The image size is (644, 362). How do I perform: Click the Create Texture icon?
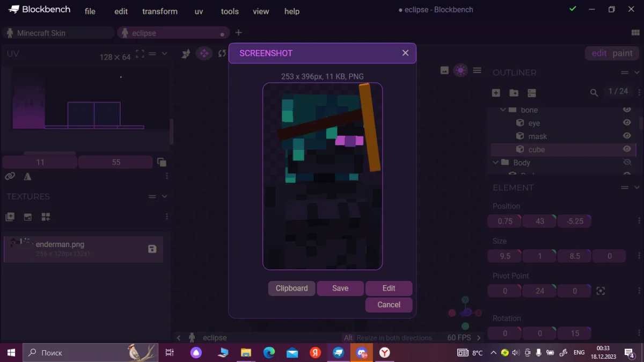coord(27,217)
